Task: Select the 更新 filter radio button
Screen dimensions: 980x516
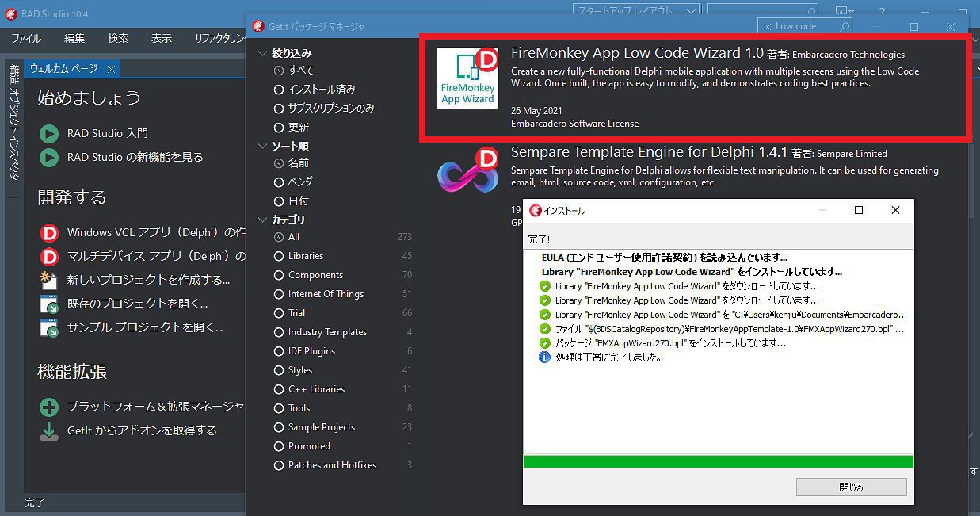Action: (x=278, y=127)
